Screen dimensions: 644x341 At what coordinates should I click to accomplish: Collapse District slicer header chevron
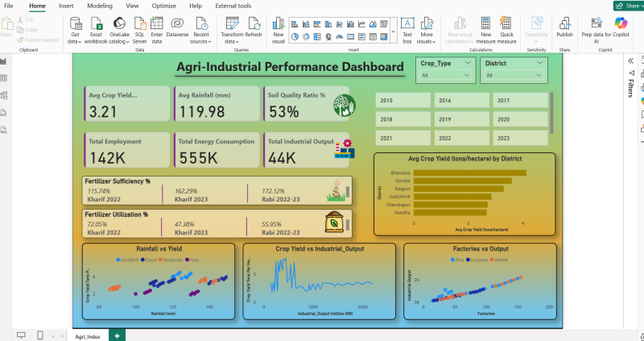(539, 63)
